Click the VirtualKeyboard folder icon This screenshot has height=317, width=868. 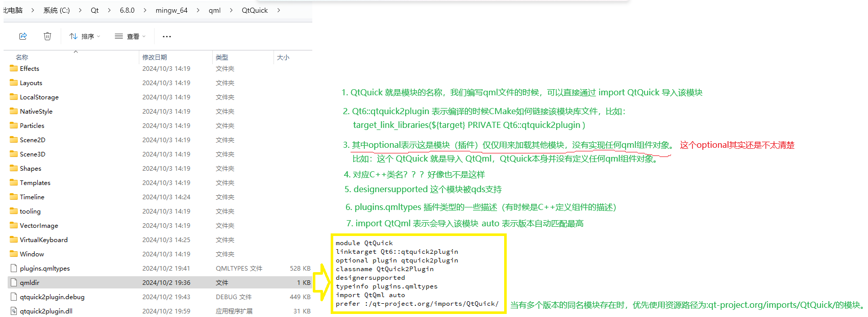point(14,240)
